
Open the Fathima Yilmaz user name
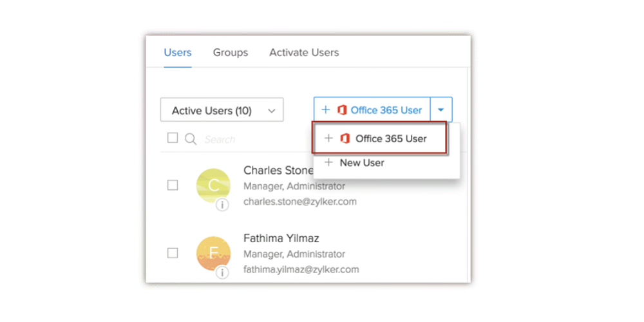[x=281, y=238]
